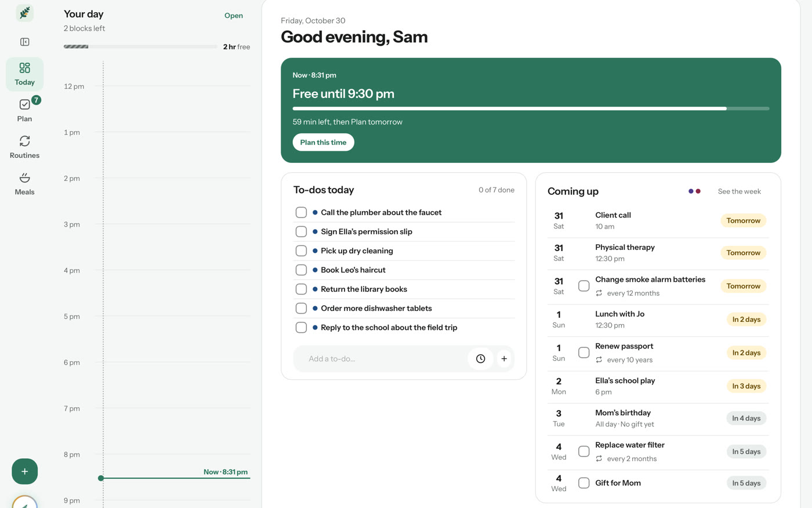
Task: Check off Return the library books
Action: 301,289
